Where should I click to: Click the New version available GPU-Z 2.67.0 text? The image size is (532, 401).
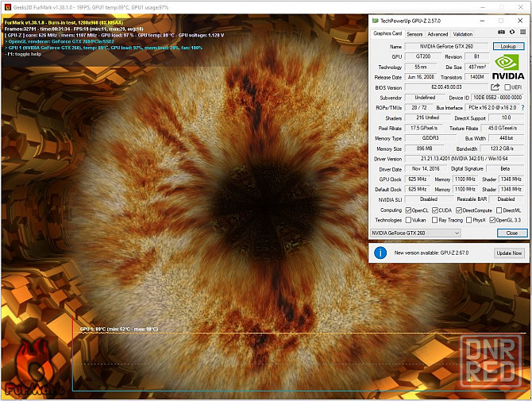(431, 253)
